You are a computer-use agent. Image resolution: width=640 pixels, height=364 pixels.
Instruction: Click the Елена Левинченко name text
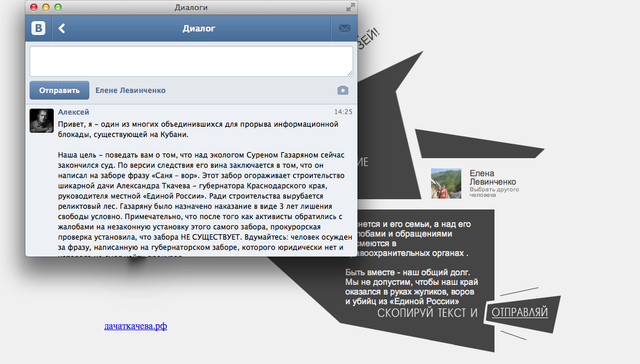[493, 177]
